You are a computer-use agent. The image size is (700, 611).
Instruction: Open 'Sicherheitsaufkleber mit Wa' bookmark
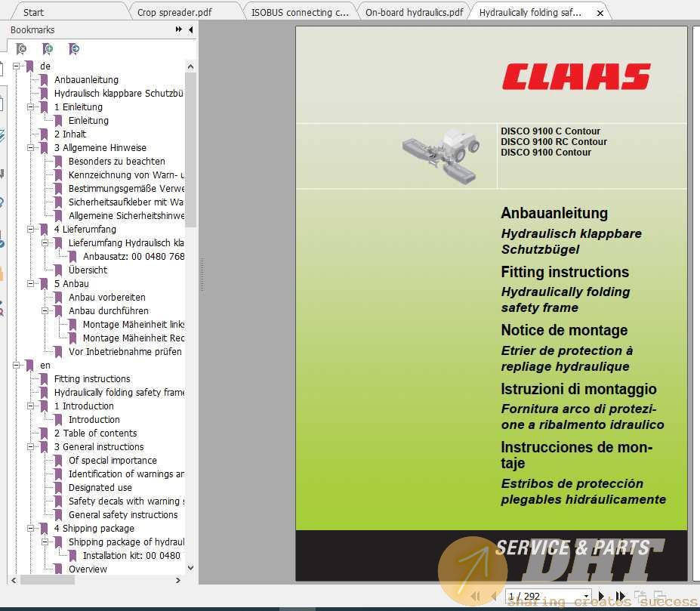[126, 202]
